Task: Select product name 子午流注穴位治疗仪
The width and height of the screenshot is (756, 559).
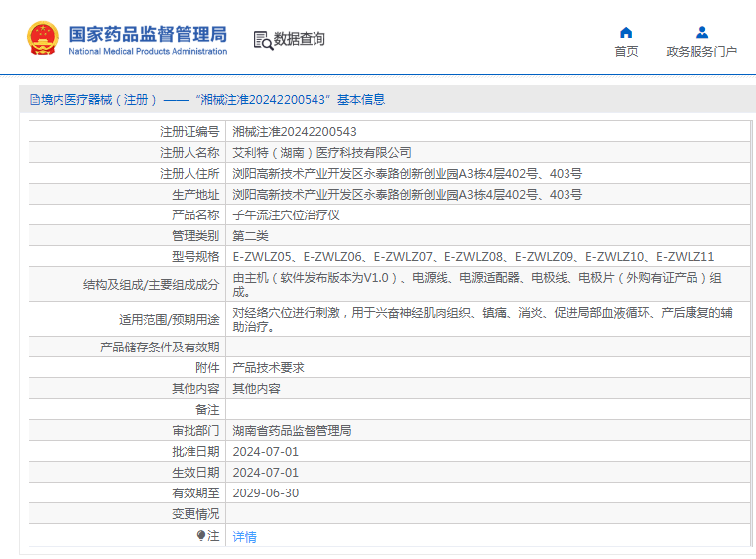Action: pos(287,215)
